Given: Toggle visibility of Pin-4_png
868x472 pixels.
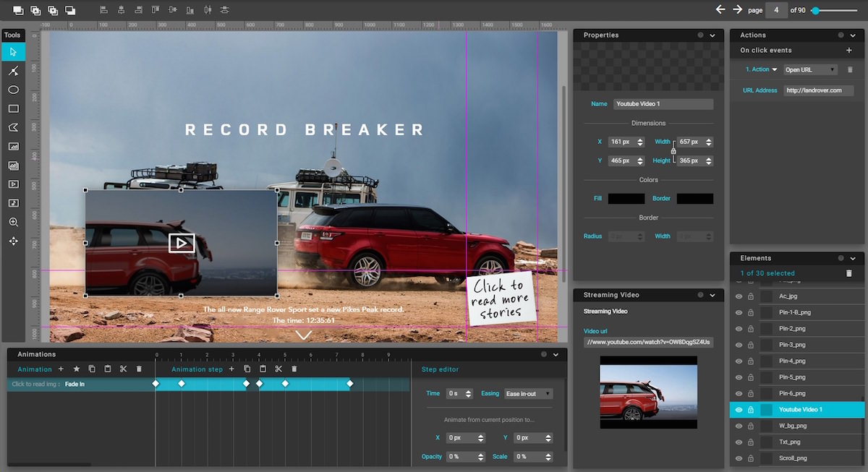Looking at the screenshot, I should (739, 361).
